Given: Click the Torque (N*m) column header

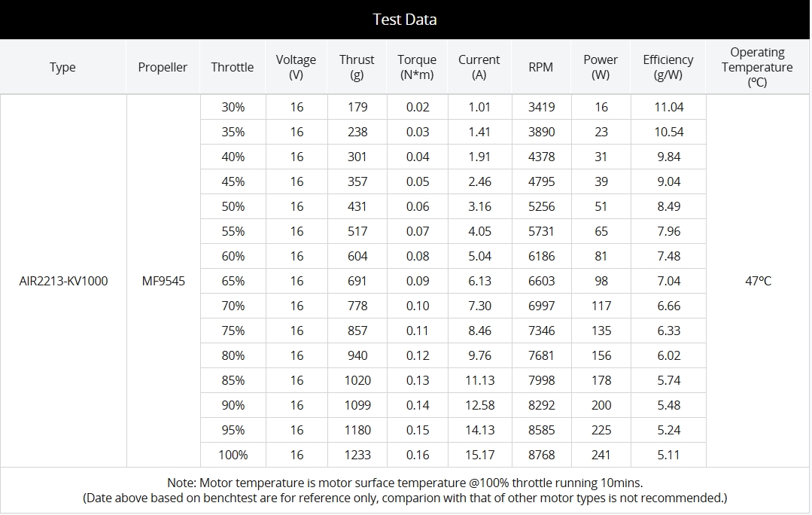Looking at the screenshot, I should click(417, 67).
